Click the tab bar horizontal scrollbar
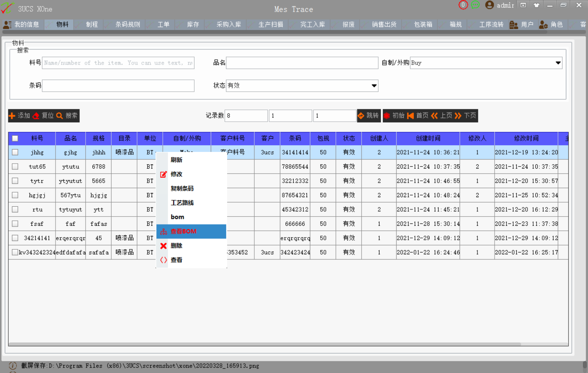 point(275,32)
